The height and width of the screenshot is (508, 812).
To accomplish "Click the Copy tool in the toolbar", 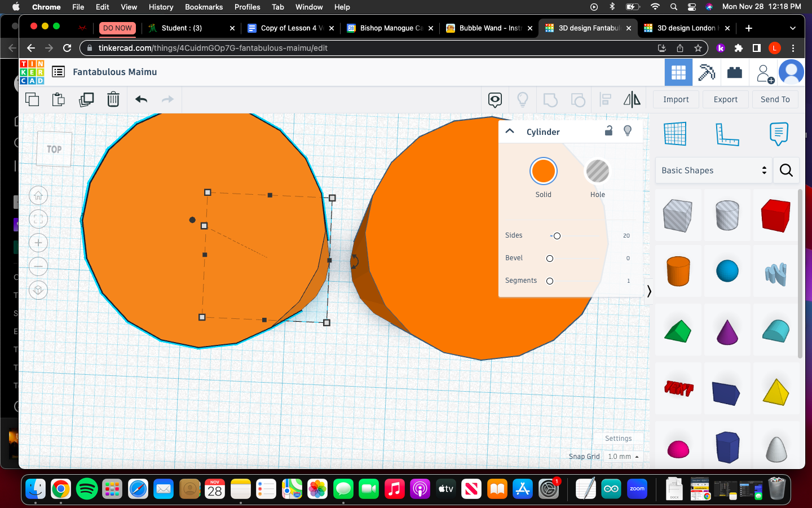I will [32, 100].
